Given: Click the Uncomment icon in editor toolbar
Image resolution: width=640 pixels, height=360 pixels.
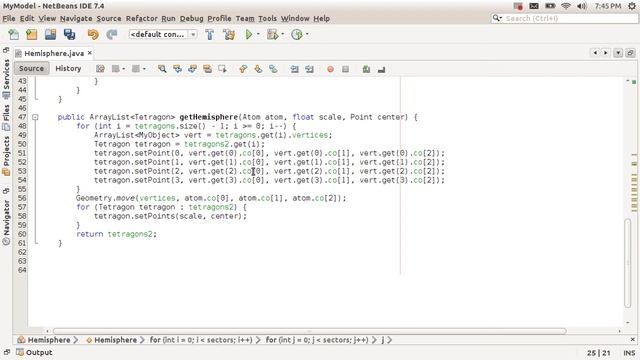Looking at the screenshot, I should pyautogui.click(x=381, y=69).
